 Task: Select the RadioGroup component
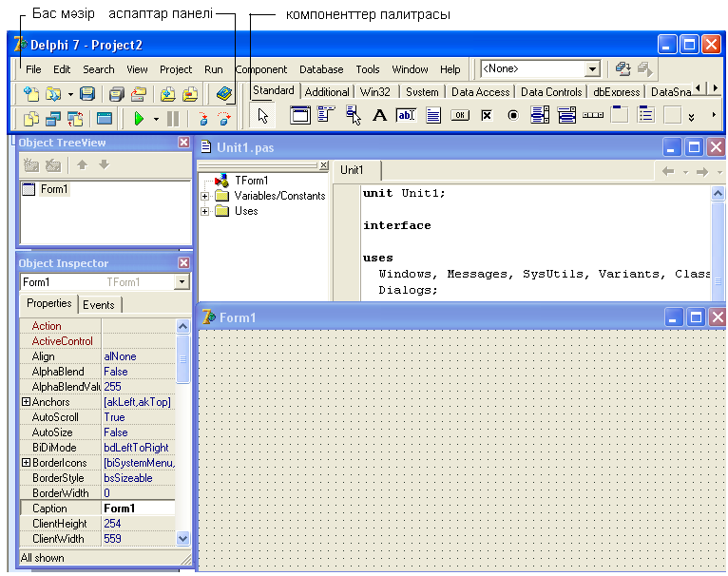pos(646,115)
